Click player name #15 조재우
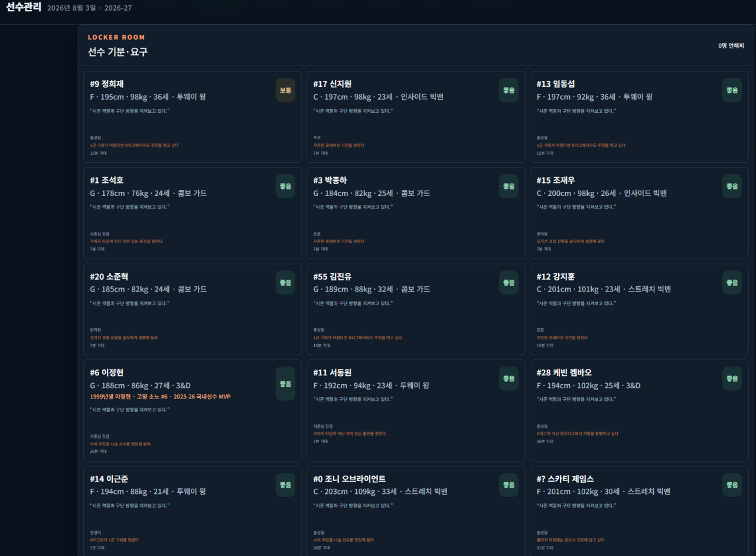Screen dimensions: 756x556 tap(556, 180)
